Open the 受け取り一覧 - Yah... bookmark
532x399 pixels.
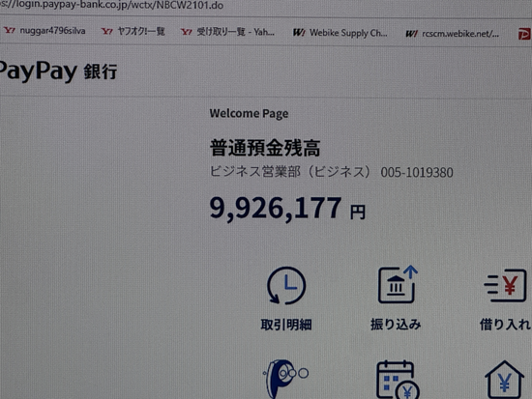coord(235,32)
